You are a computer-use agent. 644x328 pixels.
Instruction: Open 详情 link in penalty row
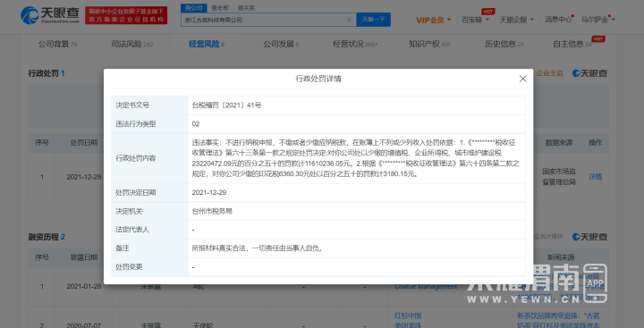point(595,177)
